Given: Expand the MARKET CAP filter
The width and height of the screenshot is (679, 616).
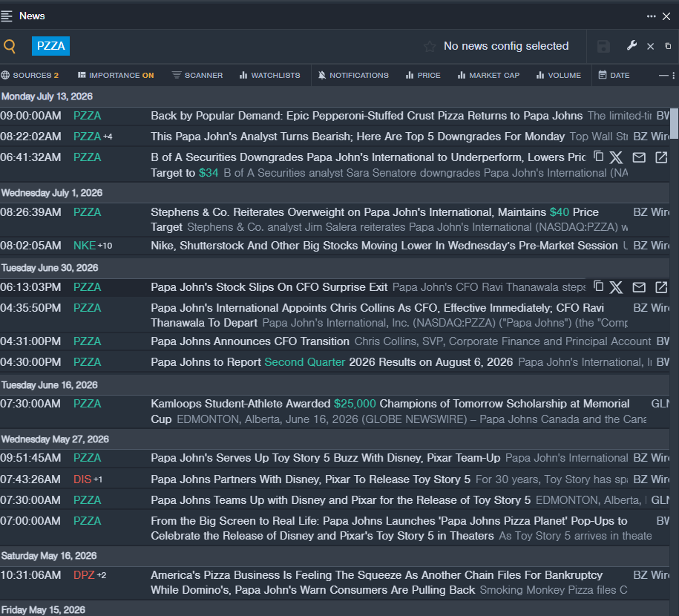Looking at the screenshot, I should point(488,76).
